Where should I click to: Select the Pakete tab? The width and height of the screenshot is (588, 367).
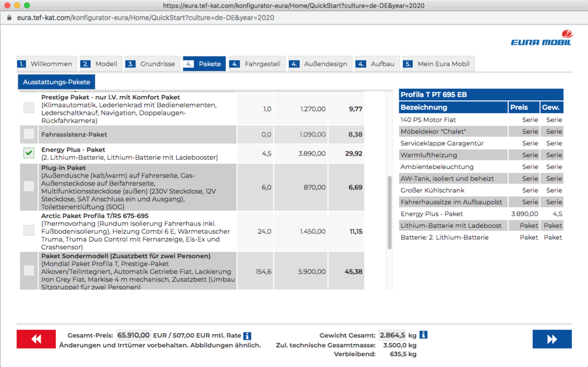(x=204, y=64)
